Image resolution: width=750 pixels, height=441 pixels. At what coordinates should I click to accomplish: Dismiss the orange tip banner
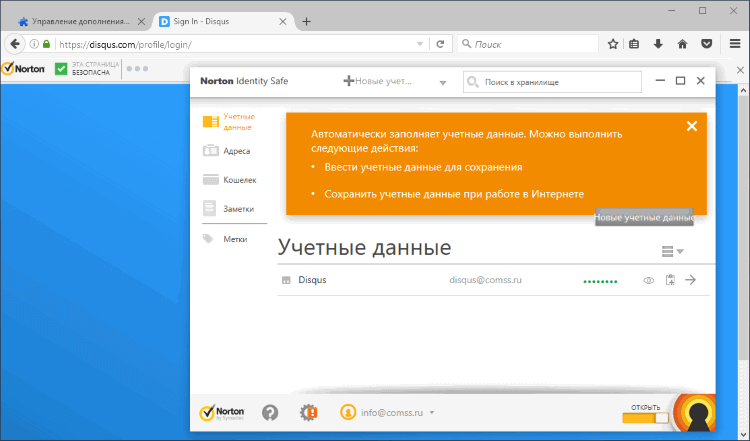(692, 126)
